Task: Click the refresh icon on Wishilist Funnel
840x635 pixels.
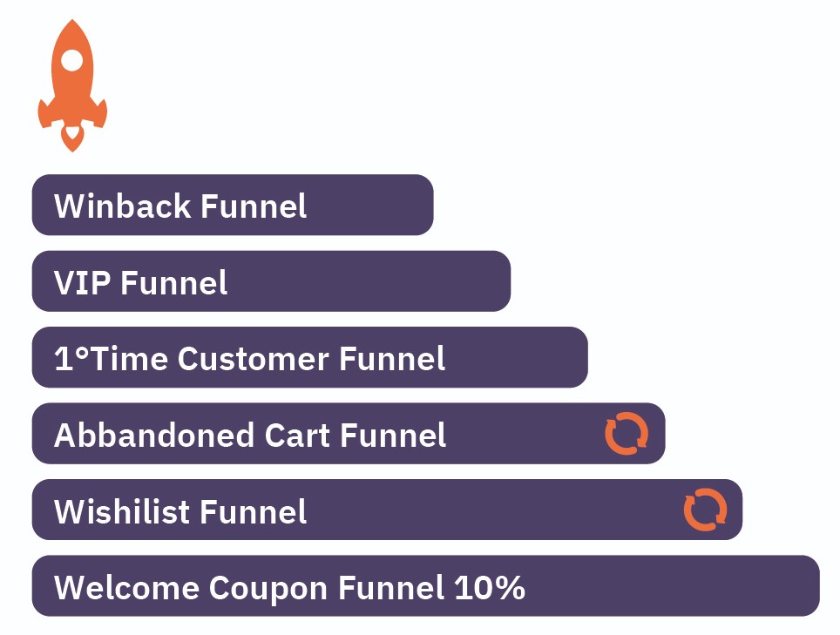Action: coord(705,510)
